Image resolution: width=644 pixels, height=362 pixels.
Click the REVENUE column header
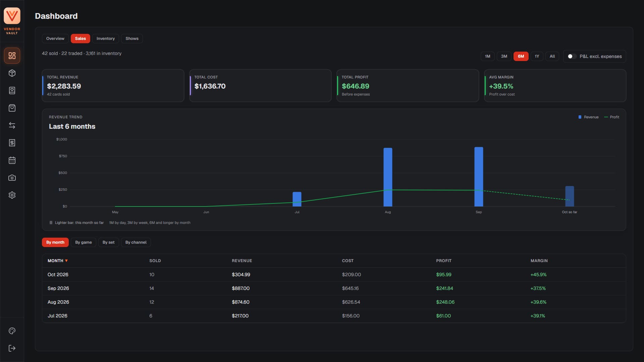(242, 261)
